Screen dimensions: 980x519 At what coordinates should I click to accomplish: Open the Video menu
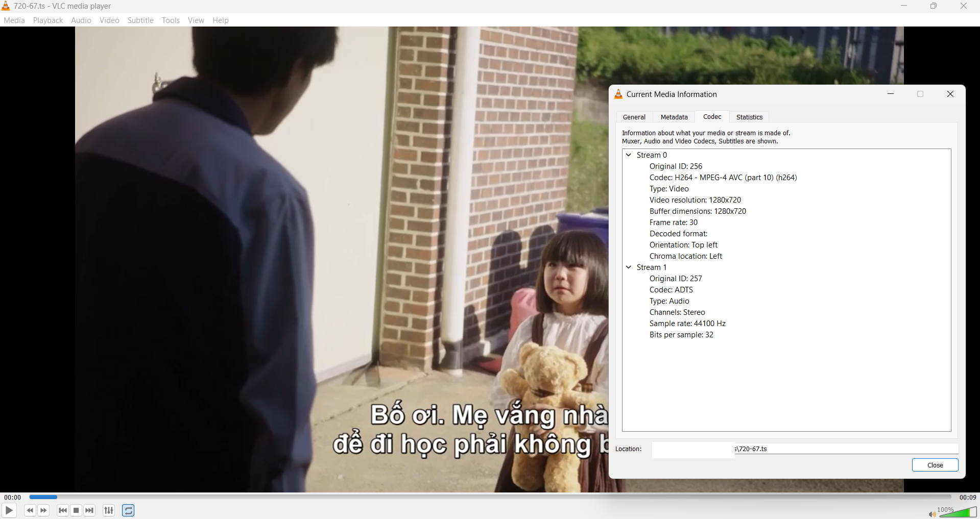pos(109,20)
